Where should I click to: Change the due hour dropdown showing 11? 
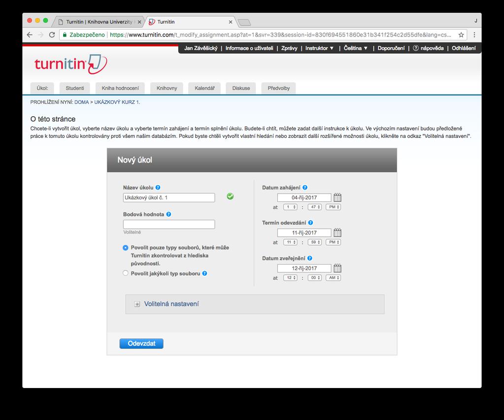pyautogui.click(x=290, y=242)
